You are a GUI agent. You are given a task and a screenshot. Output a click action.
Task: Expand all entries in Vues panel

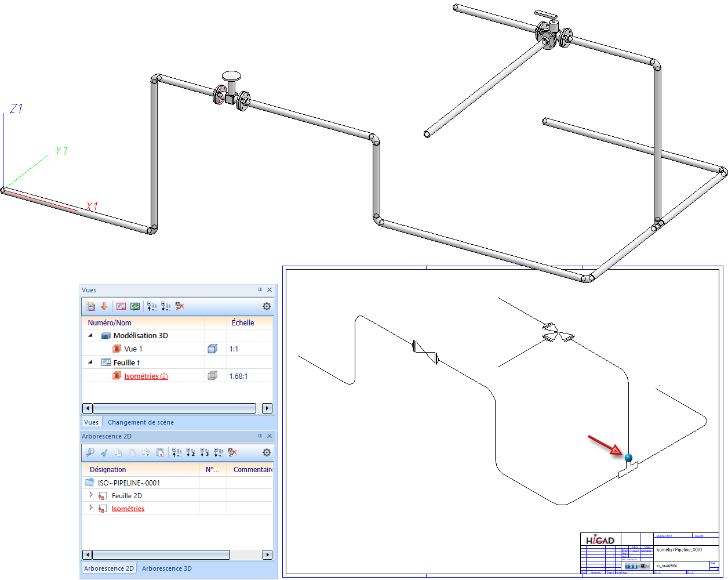[166, 306]
